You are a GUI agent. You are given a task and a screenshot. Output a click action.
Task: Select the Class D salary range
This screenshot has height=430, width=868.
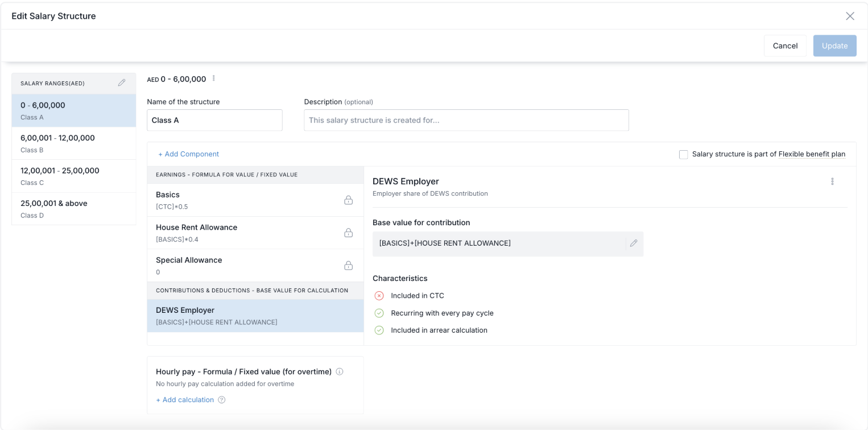tap(74, 209)
